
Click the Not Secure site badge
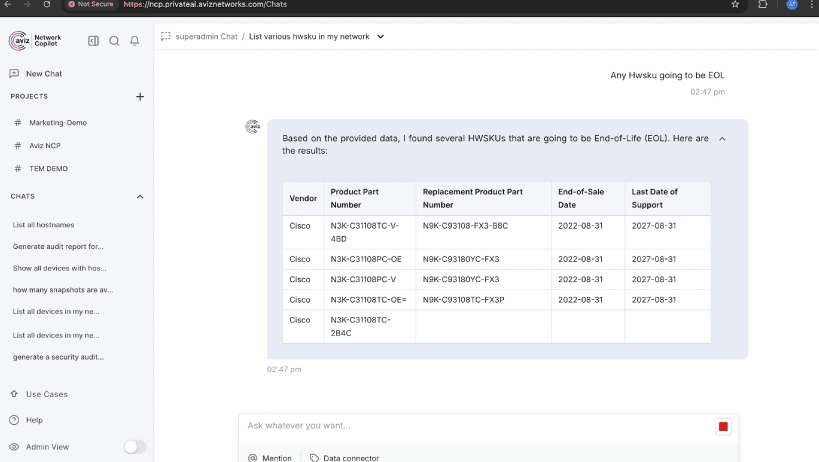pos(91,4)
